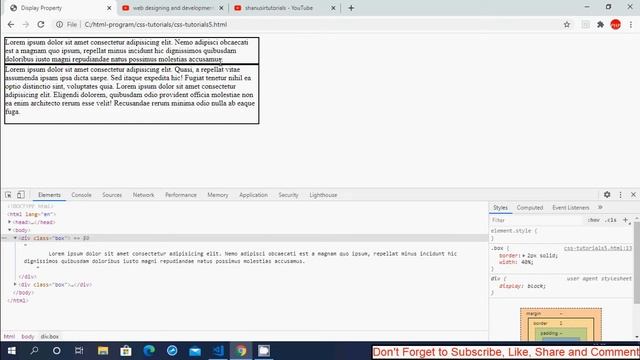
Task: Open File Explorer from taskbar
Action: click(103, 351)
